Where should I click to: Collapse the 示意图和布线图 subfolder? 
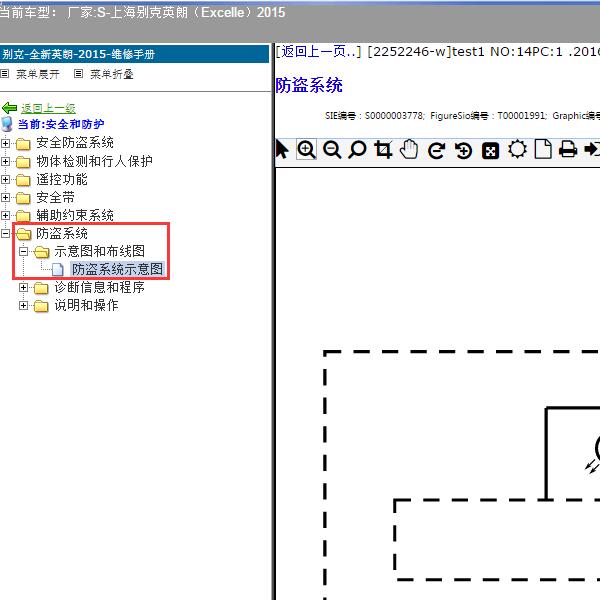click(x=23, y=251)
